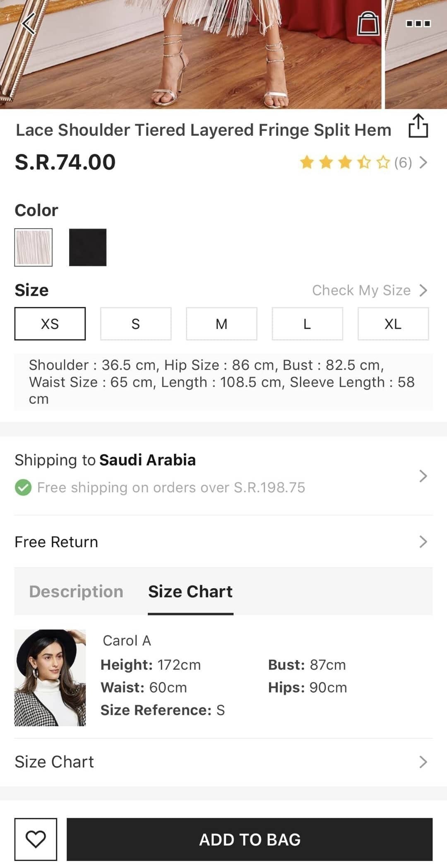
Task: Open the Check My Size link
Action: [369, 290]
